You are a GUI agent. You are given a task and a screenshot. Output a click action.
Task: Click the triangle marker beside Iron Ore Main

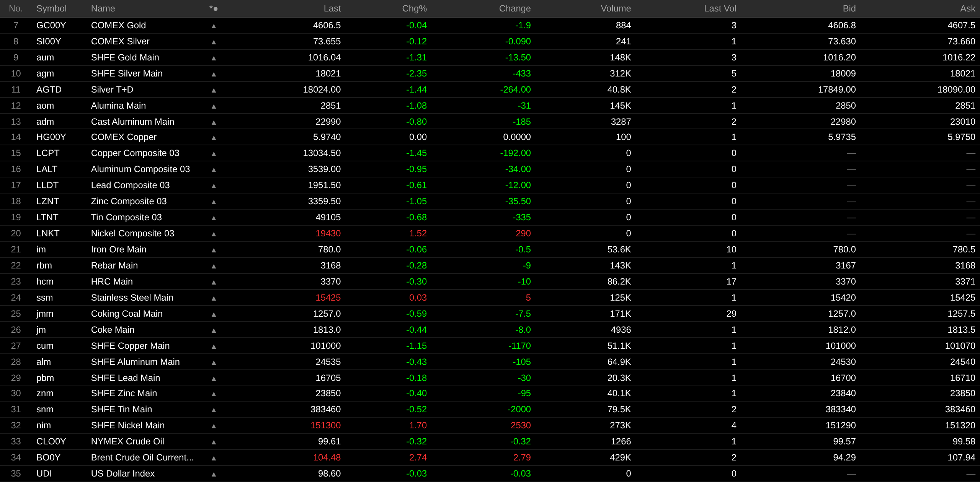click(x=214, y=250)
